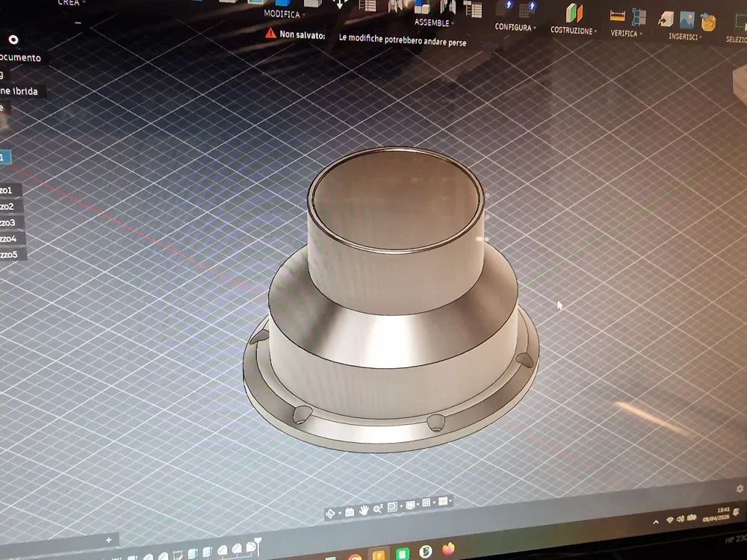
Task: Click the orange warning triangle icon
Action: tap(270, 33)
